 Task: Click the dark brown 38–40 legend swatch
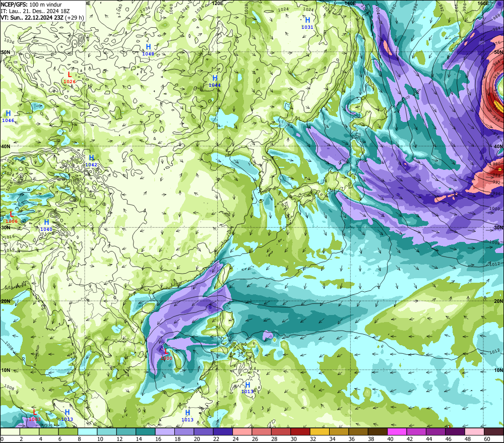point(377,432)
